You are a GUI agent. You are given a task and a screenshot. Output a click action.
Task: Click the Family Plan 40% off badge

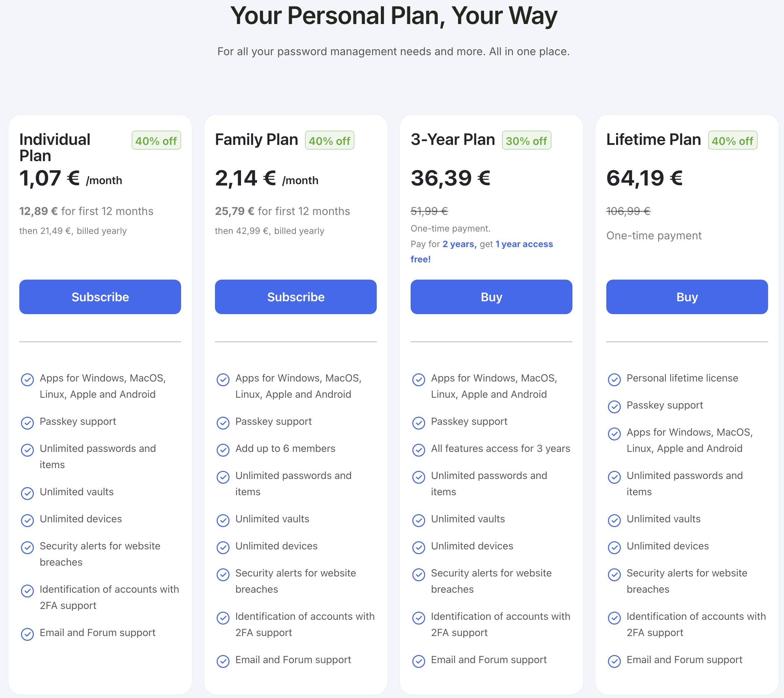(329, 141)
